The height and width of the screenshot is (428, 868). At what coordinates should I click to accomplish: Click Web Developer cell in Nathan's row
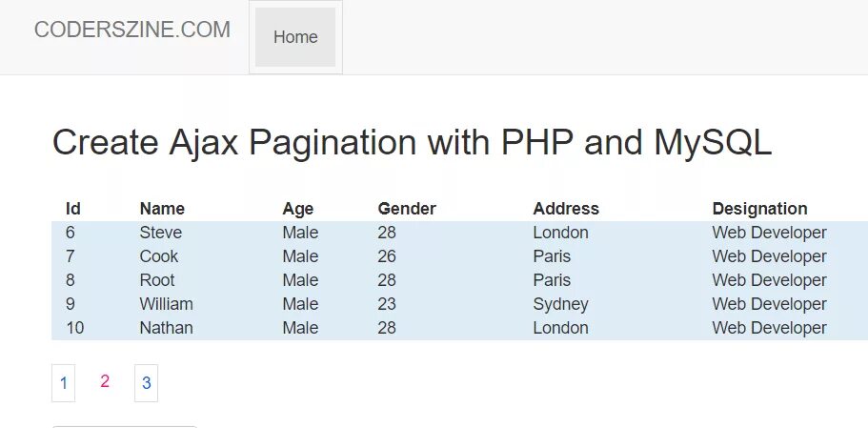point(769,328)
